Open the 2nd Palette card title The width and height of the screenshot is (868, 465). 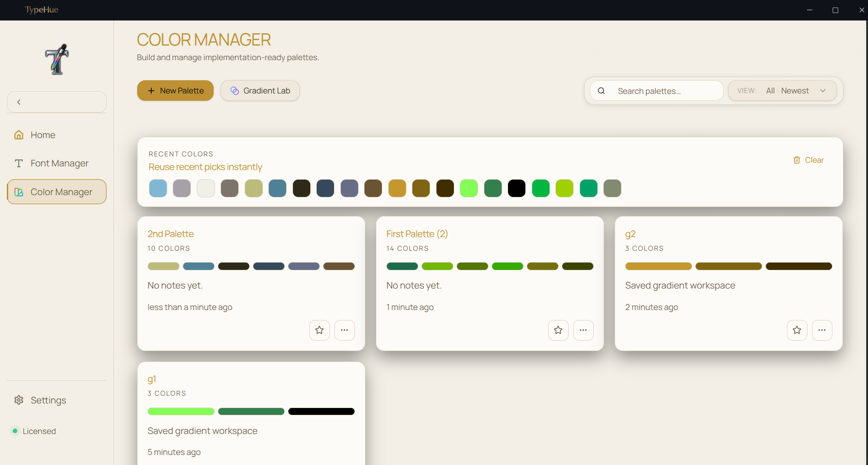click(170, 234)
